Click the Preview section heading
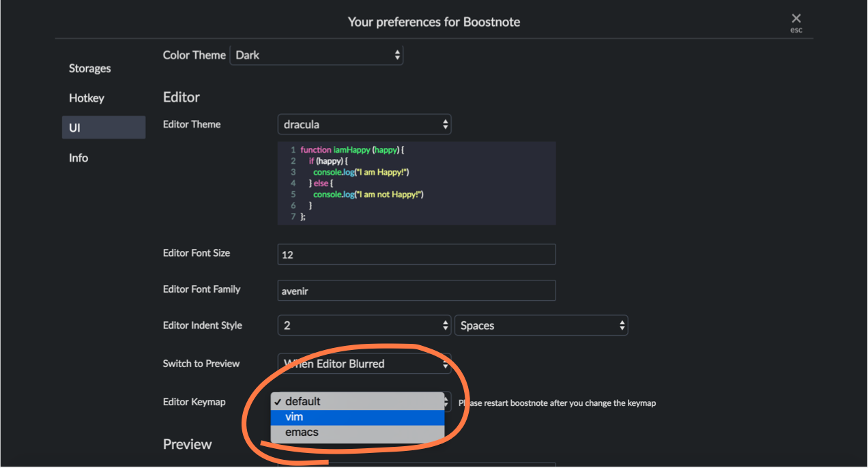Image resolution: width=868 pixels, height=468 pixels. pos(188,444)
